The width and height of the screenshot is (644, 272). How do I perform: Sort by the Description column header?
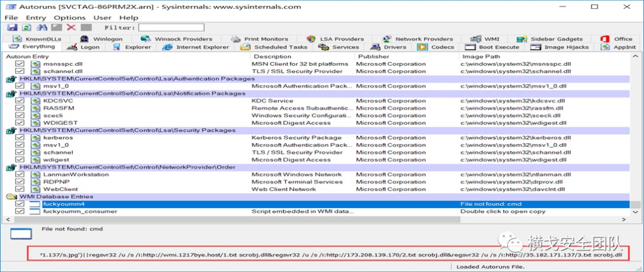tap(303, 56)
